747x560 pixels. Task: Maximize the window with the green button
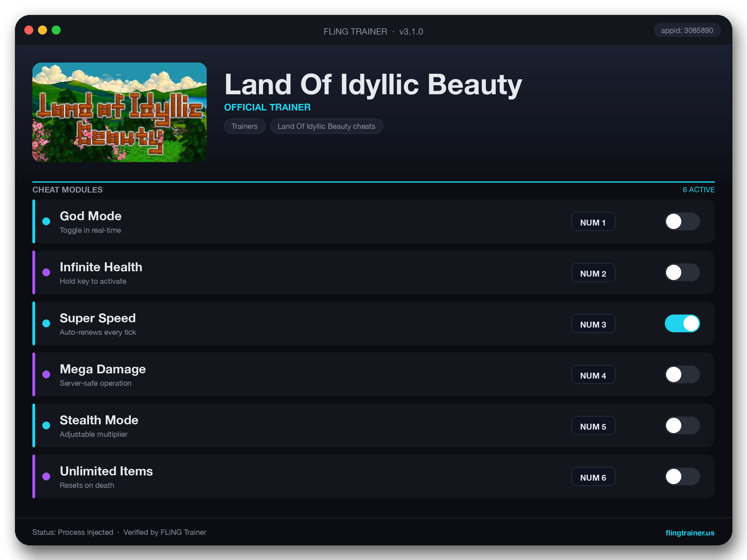[x=56, y=30]
